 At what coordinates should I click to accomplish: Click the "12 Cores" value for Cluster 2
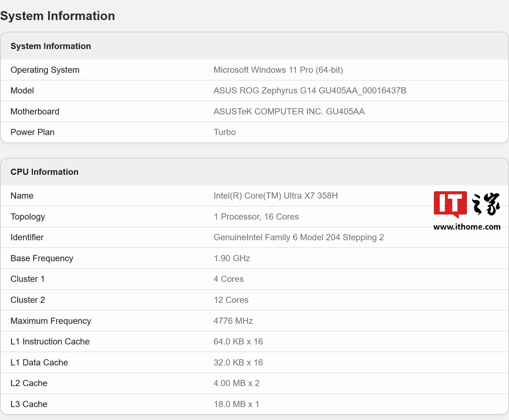pyautogui.click(x=231, y=300)
